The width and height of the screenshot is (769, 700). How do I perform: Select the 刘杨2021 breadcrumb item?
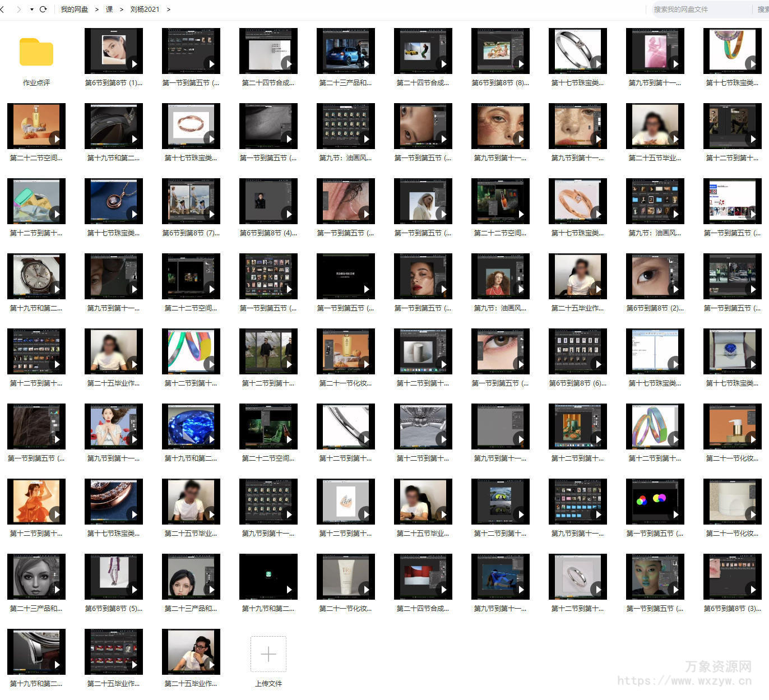coord(145,10)
